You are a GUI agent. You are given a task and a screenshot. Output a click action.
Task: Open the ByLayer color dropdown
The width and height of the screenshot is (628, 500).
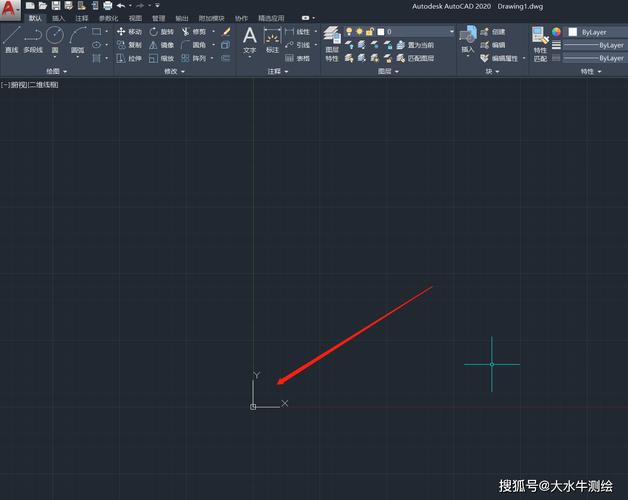click(597, 32)
